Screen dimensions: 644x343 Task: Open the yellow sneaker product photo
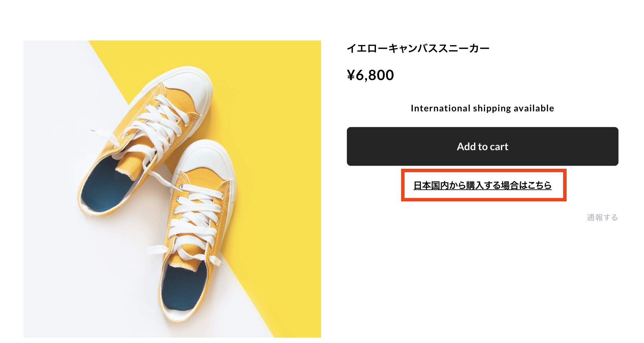point(172,189)
